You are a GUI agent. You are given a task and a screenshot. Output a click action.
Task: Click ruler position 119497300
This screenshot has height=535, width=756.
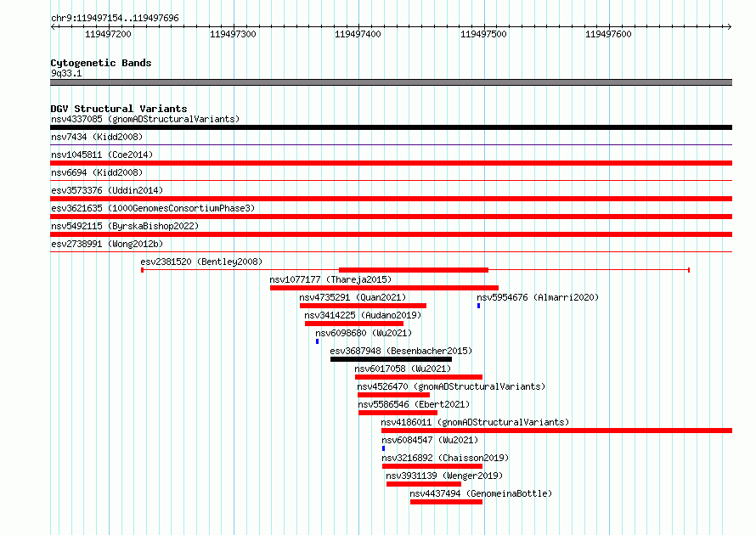click(233, 34)
